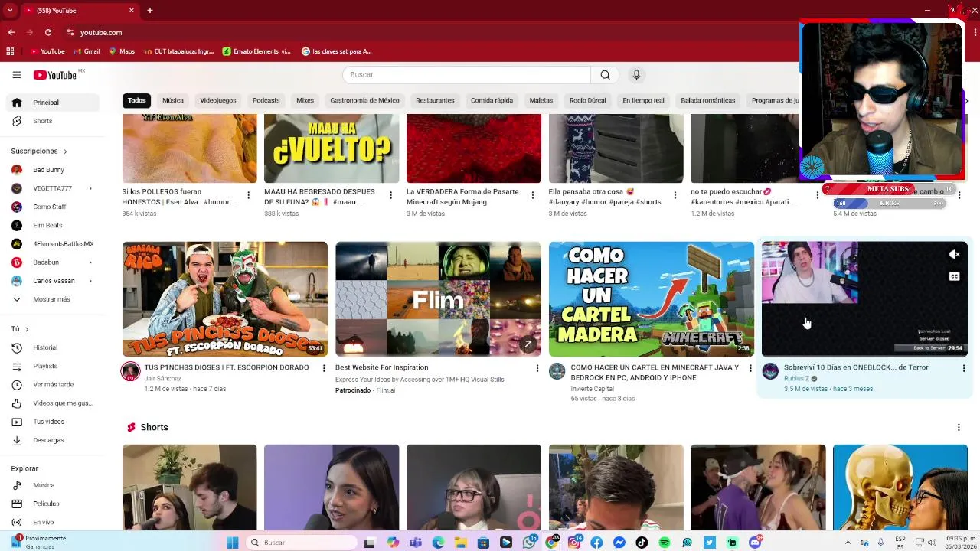
Task: Open Ver más tarde list
Action: click(x=52, y=384)
